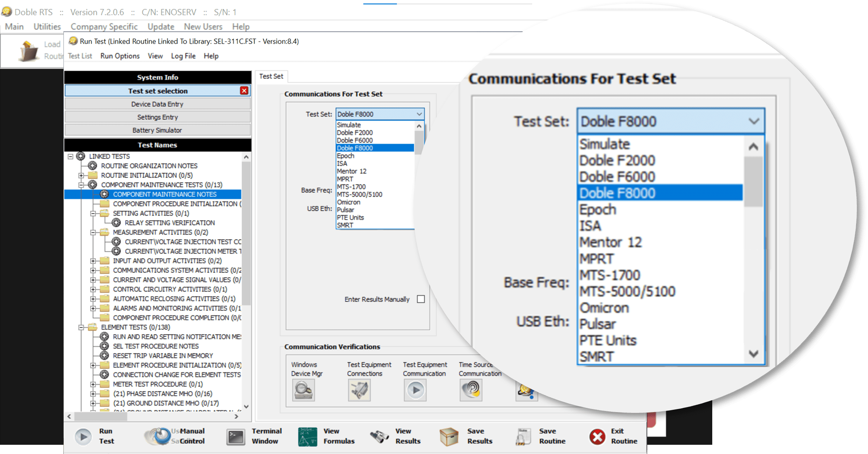Click CONNECTION CHANGE FOR ELEMENT TESTS icon
The image size is (868, 454).
pos(104,374)
